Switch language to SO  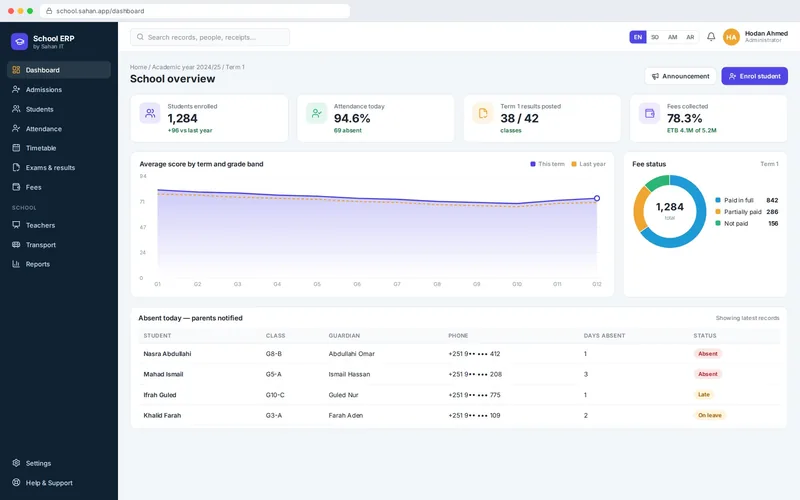tap(655, 37)
